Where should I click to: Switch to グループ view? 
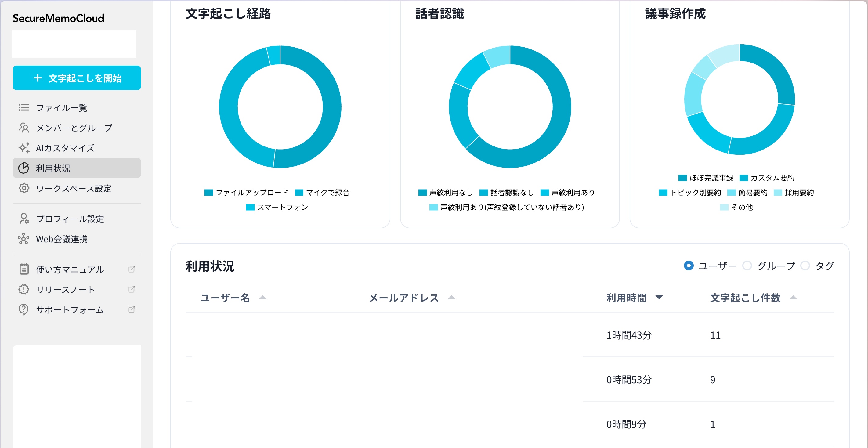[748, 266]
